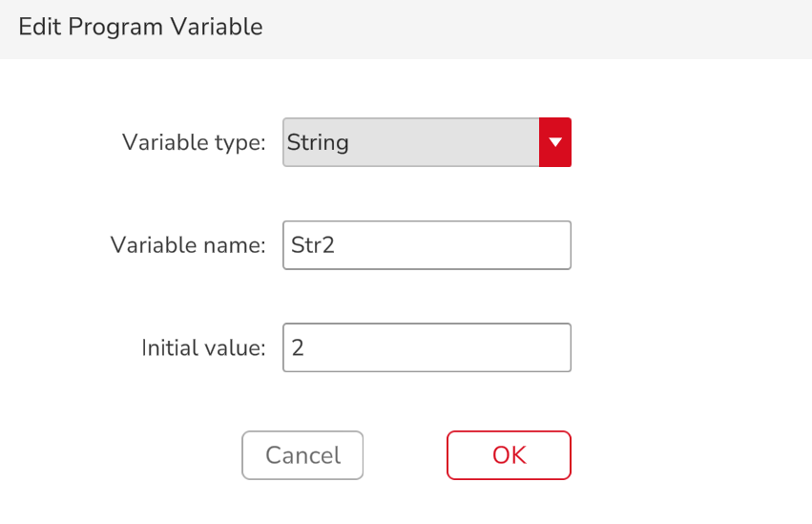Select the 'String' text in type selector
Image resolution: width=812 pixels, height=524 pixels.
pos(319,143)
